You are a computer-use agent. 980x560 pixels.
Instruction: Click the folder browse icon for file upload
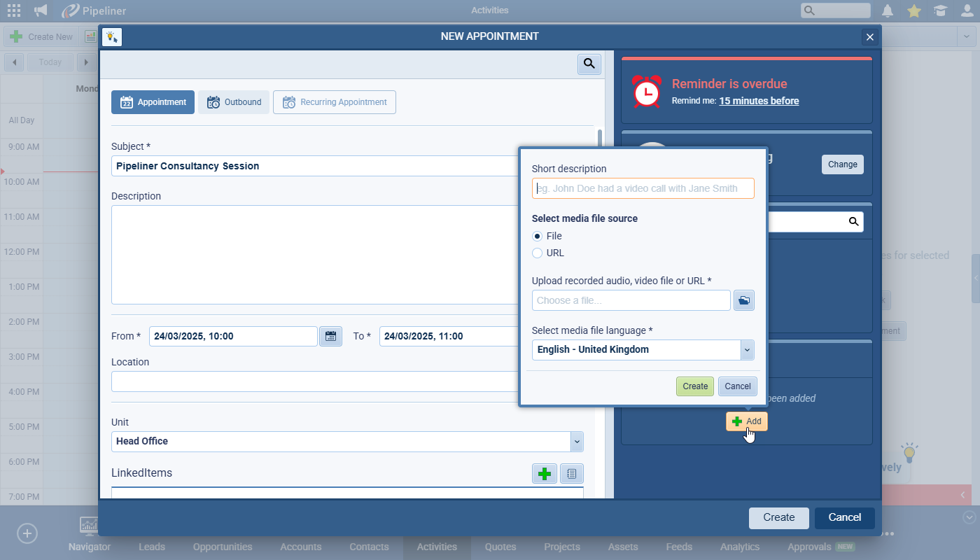[744, 300]
